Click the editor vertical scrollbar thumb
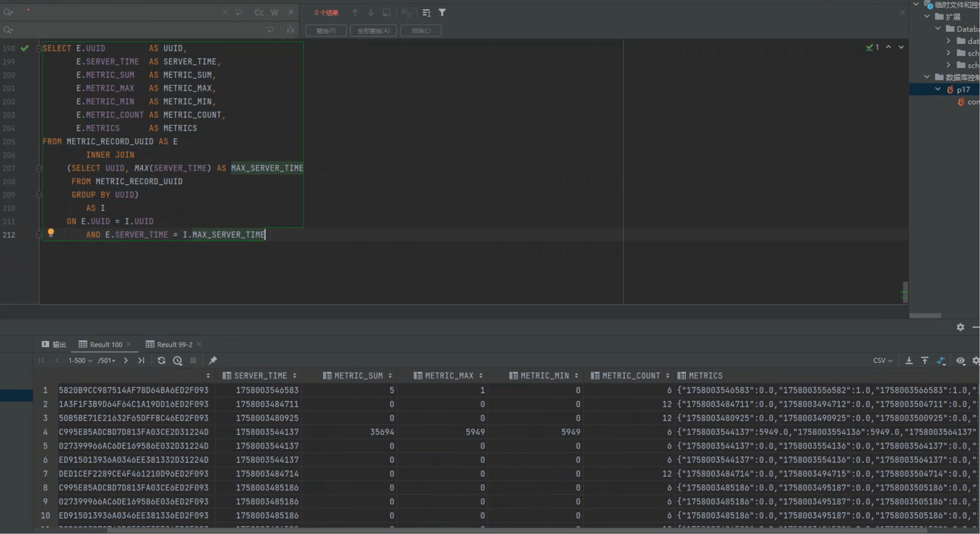 point(906,292)
